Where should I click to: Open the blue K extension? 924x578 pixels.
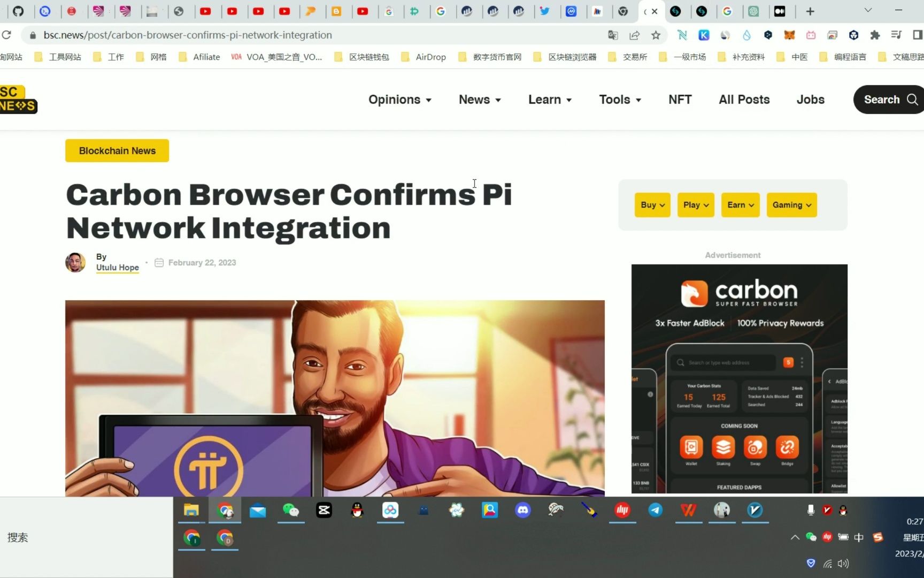click(704, 35)
